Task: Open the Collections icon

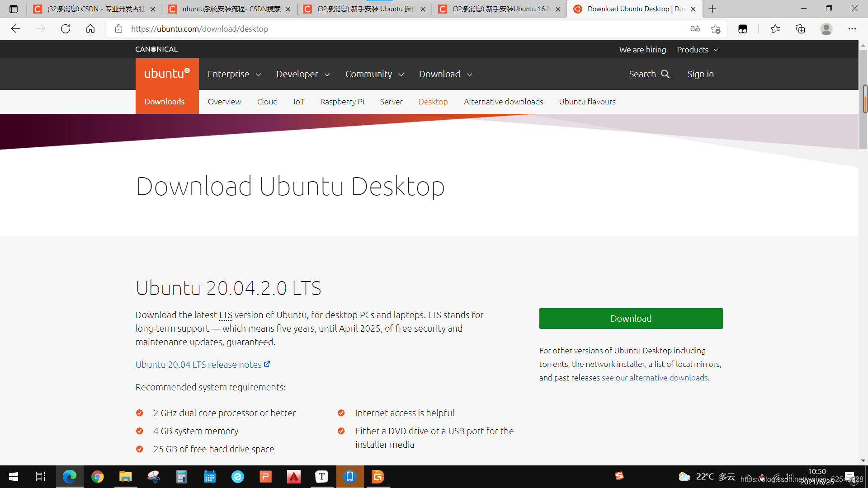Action: click(800, 29)
